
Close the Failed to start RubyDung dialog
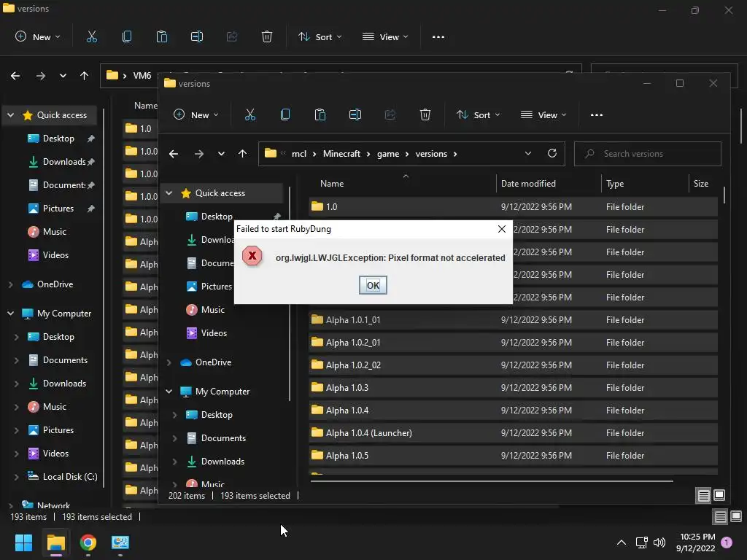[x=502, y=229]
